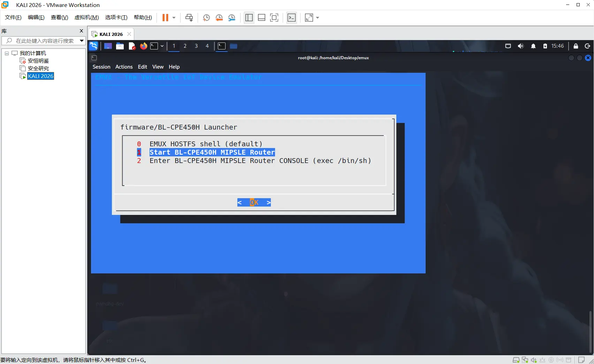Open the 帮助(H) menu

(x=143, y=17)
